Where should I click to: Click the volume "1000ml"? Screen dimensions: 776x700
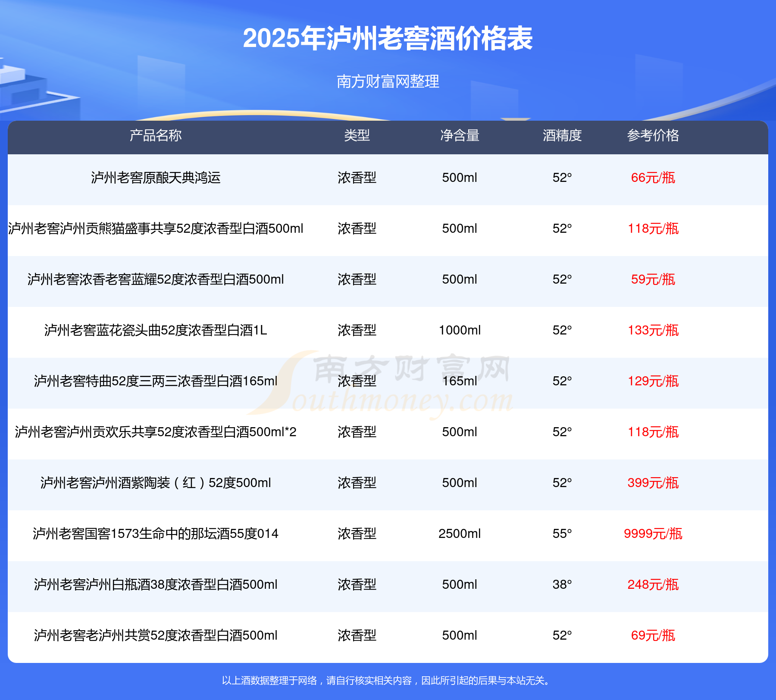[460, 330]
